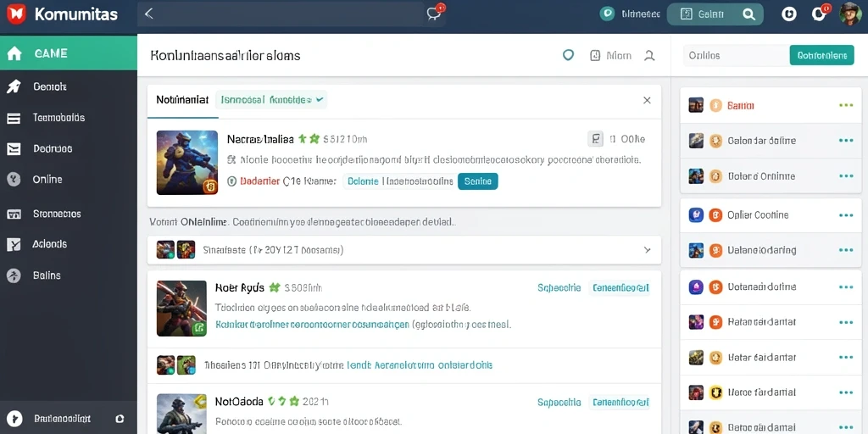Open the chat bubble notification icon

point(434,14)
